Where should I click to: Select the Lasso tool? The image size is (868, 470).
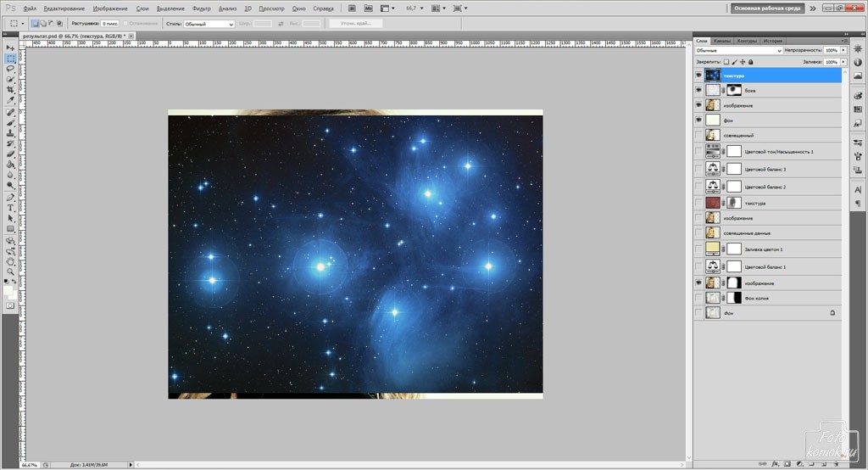[x=10, y=69]
